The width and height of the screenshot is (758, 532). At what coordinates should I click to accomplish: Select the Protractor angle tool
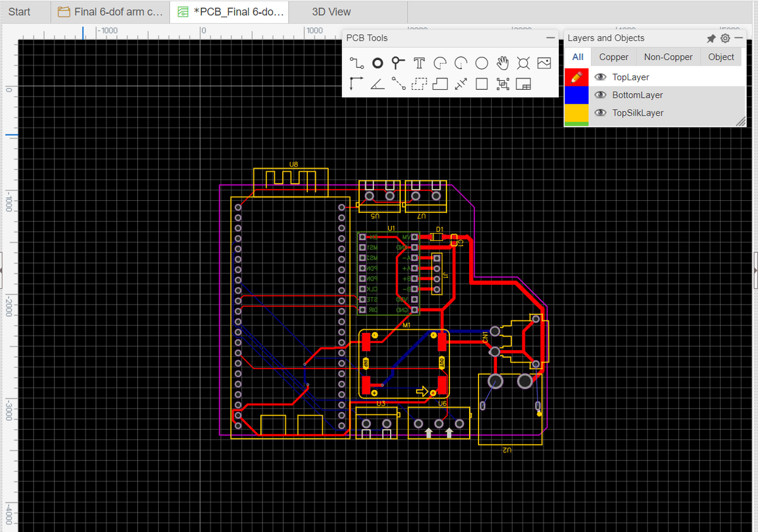377,84
